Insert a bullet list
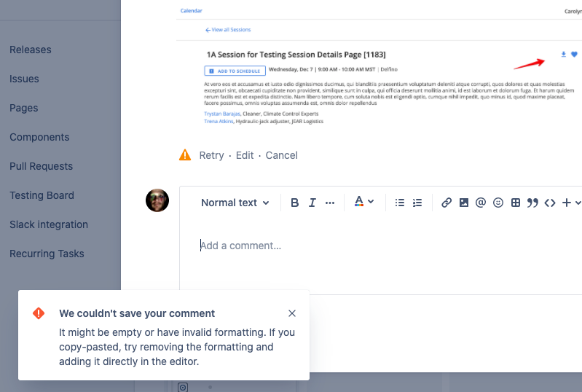This screenshot has height=392, width=582. click(x=400, y=203)
